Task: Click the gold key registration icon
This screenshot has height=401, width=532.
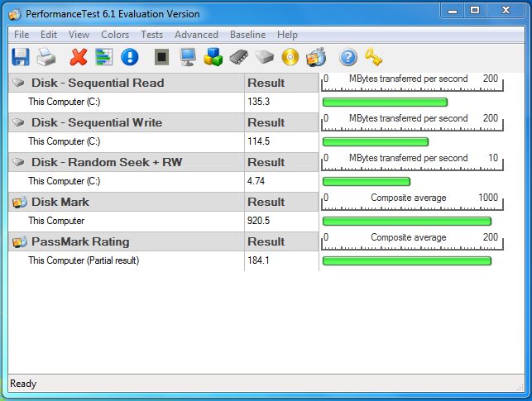Action: (373, 56)
